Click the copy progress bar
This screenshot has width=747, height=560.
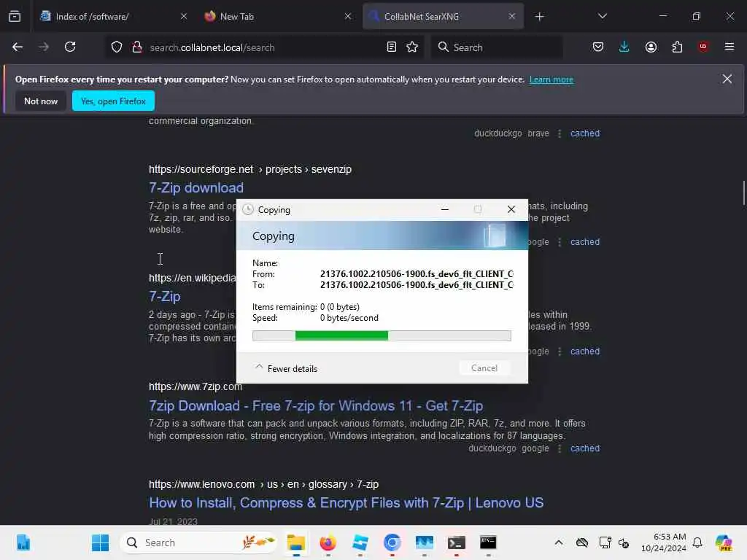tap(382, 335)
